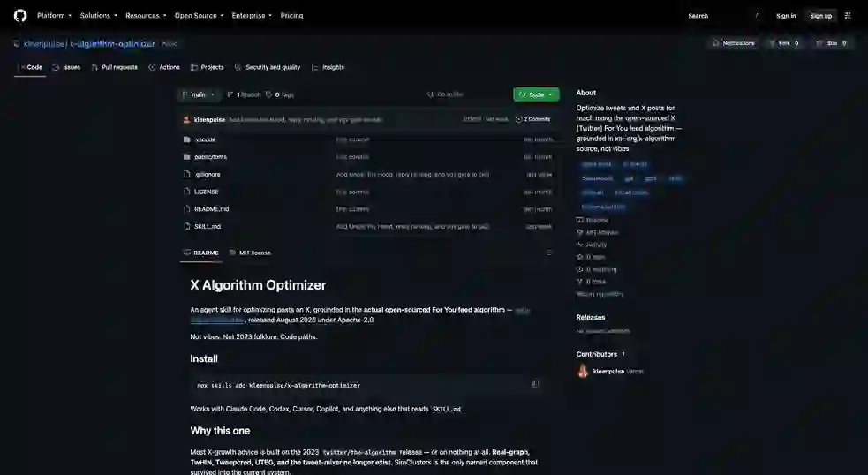Open the Insights tab
Image resolution: width=868 pixels, height=475 pixels.
tap(328, 67)
